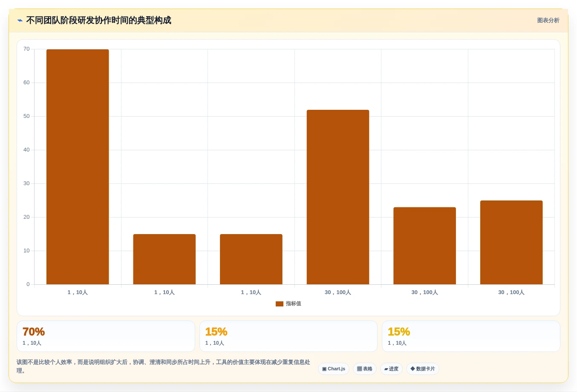
Task: Select the 表格 chip
Action: pos(365,369)
